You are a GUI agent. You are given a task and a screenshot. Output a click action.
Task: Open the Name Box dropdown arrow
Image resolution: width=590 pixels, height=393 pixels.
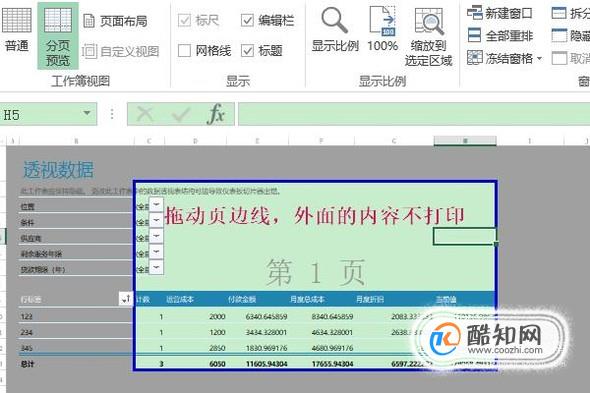click(x=87, y=113)
